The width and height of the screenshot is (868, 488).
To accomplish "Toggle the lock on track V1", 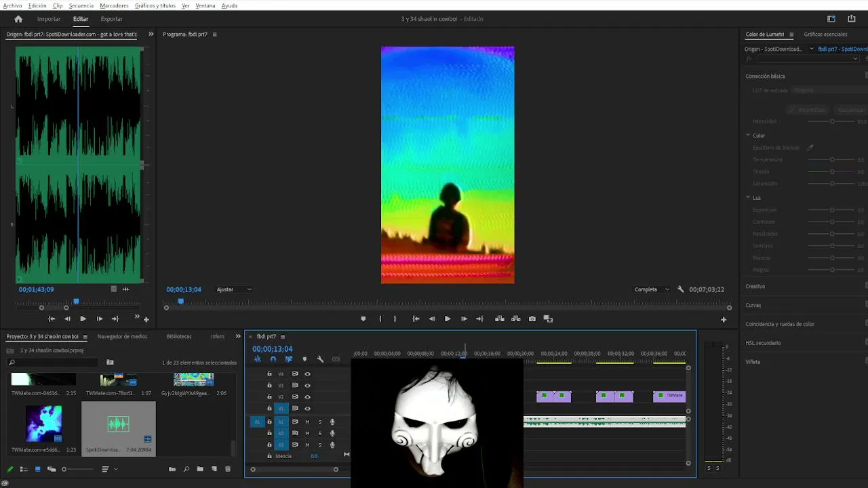I will pyautogui.click(x=269, y=409).
